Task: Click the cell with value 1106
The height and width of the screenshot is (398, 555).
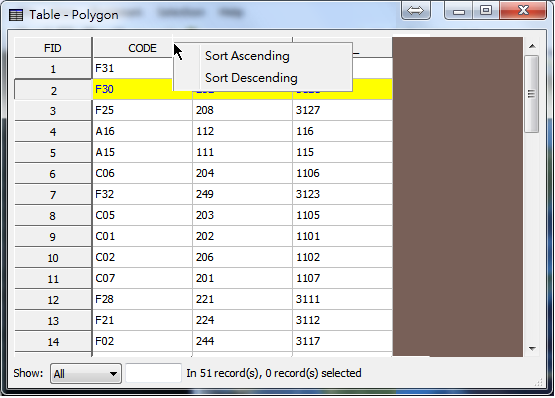Action: [343, 173]
